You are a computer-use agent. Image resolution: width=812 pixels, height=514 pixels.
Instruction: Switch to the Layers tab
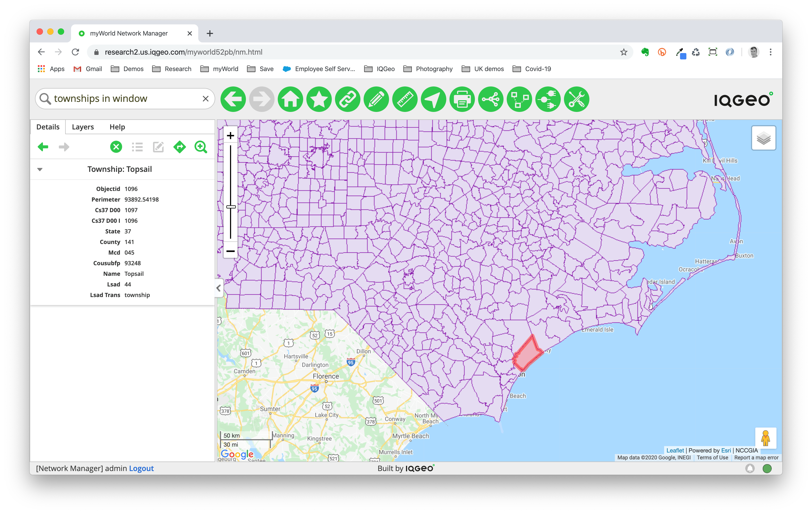point(82,126)
